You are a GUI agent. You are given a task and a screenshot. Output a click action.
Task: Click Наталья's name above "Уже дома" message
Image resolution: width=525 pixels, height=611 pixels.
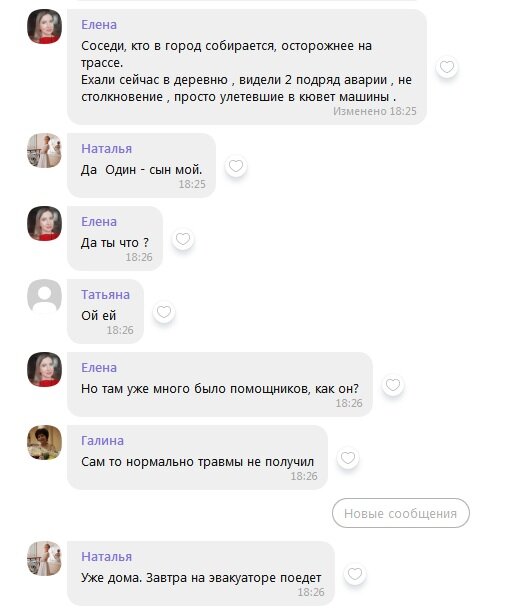pos(106,556)
